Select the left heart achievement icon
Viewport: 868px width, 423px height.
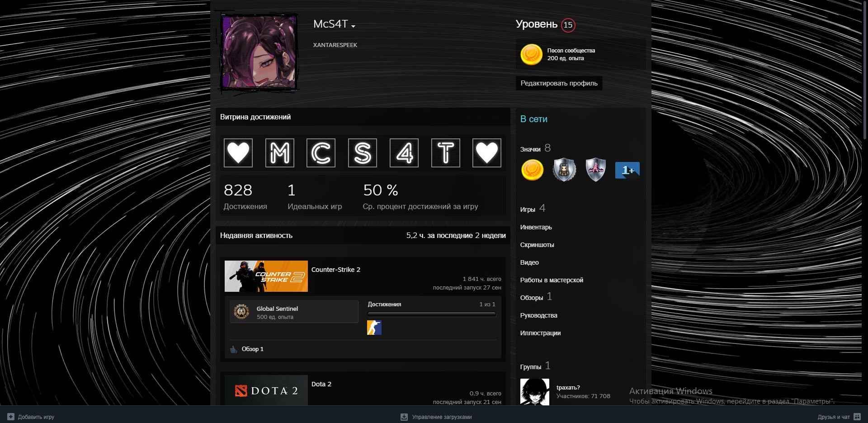pos(238,153)
